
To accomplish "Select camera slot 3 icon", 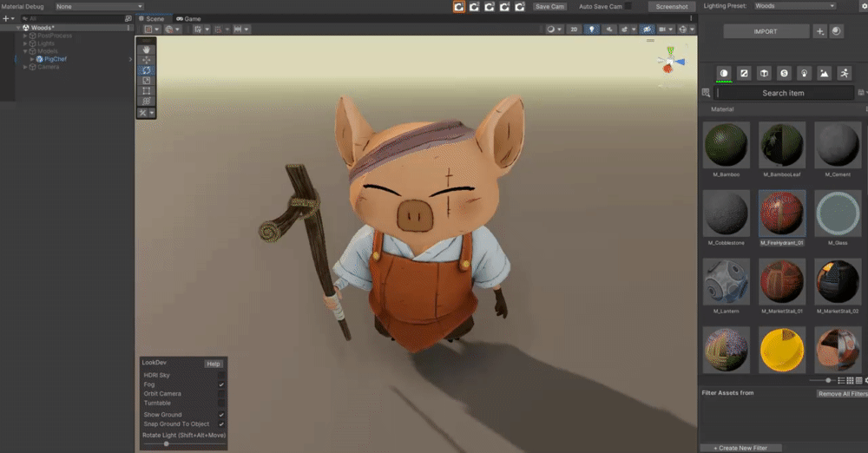I will point(490,7).
